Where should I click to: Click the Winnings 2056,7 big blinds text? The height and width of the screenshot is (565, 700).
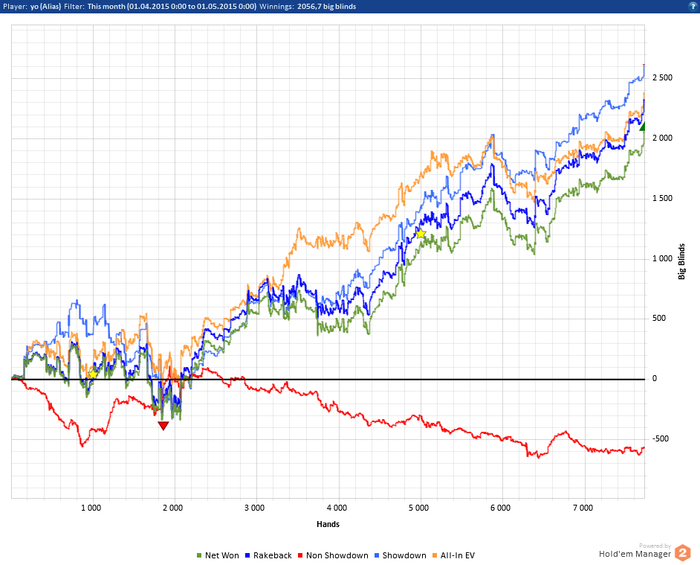[x=308, y=7]
